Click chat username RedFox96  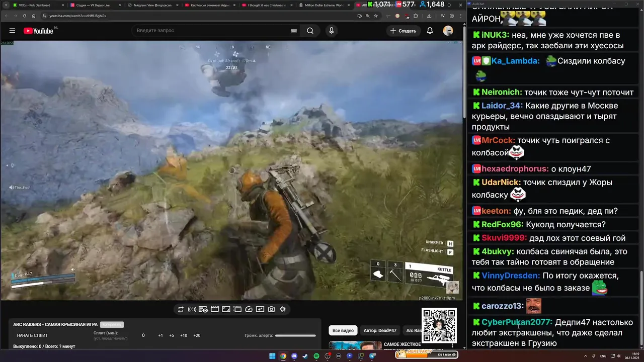(x=502, y=224)
